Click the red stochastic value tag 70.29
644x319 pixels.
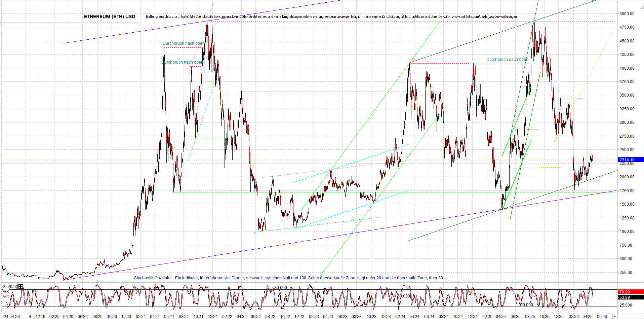click(x=625, y=292)
